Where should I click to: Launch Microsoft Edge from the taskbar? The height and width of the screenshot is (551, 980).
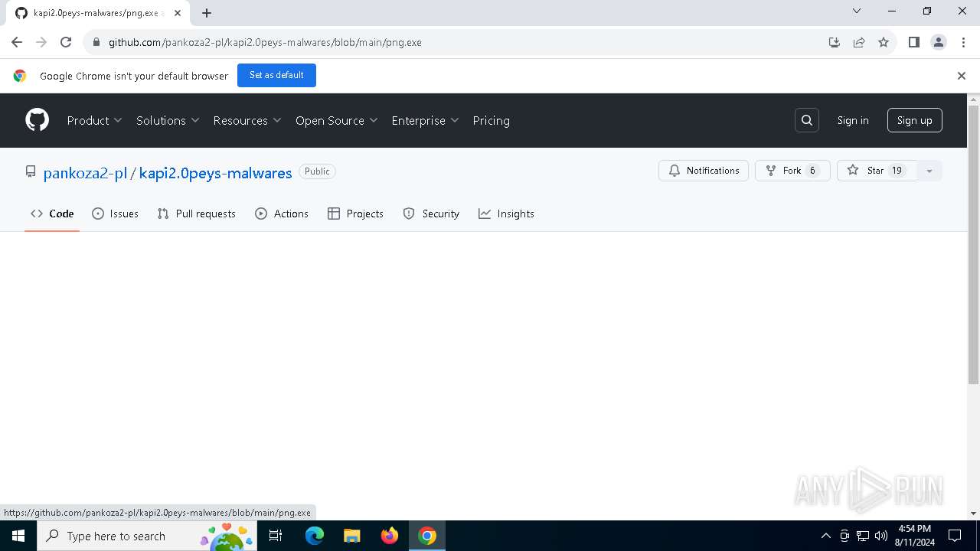[x=315, y=536]
